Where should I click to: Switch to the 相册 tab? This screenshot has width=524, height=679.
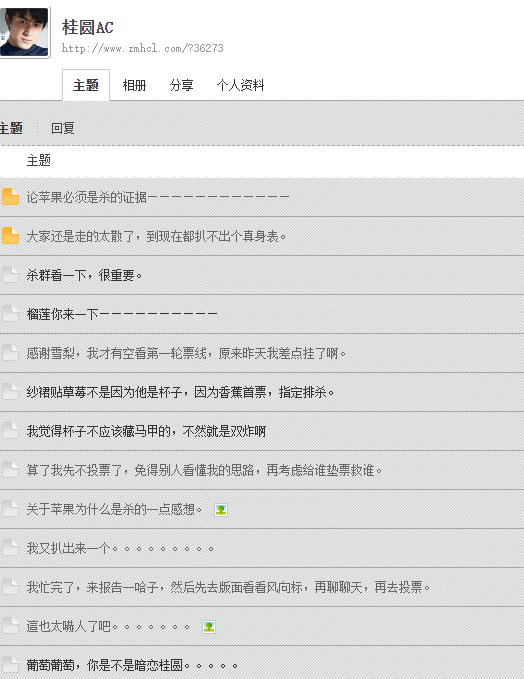[x=134, y=85]
